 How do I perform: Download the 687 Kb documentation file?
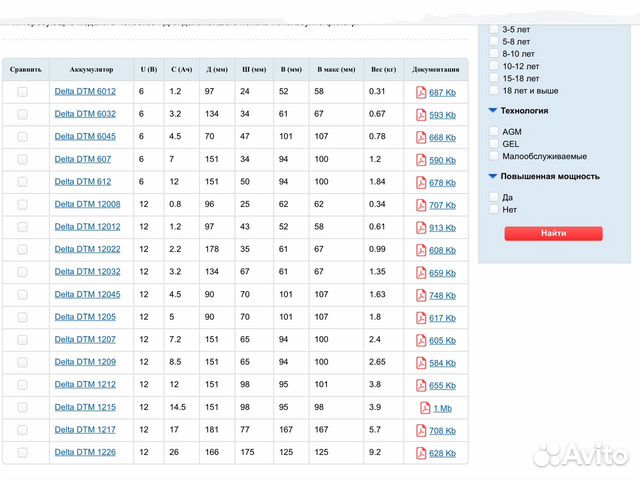[x=442, y=93]
